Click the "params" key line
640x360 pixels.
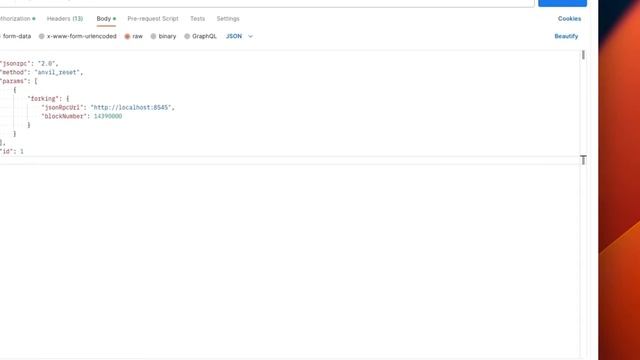point(19,81)
